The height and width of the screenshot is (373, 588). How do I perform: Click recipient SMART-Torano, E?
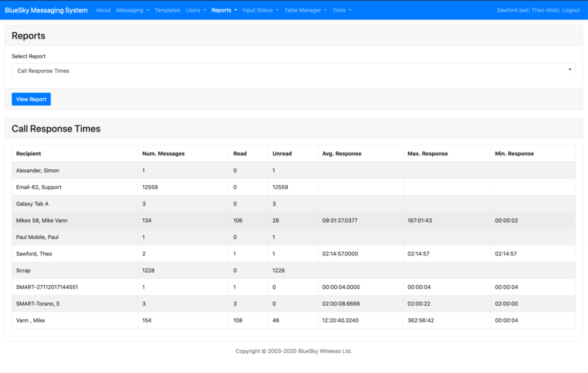click(x=38, y=304)
